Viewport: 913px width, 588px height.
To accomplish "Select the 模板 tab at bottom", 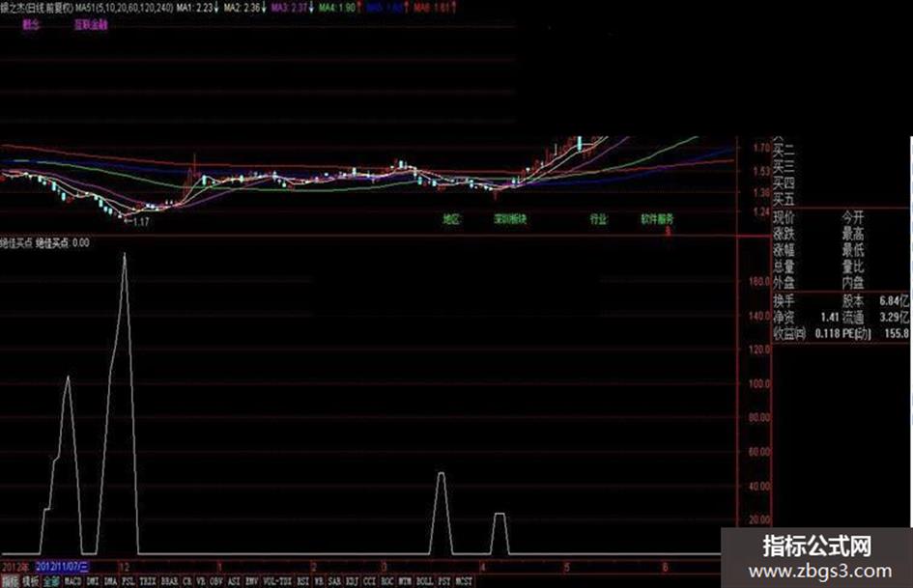I will pyautogui.click(x=30, y=581).
